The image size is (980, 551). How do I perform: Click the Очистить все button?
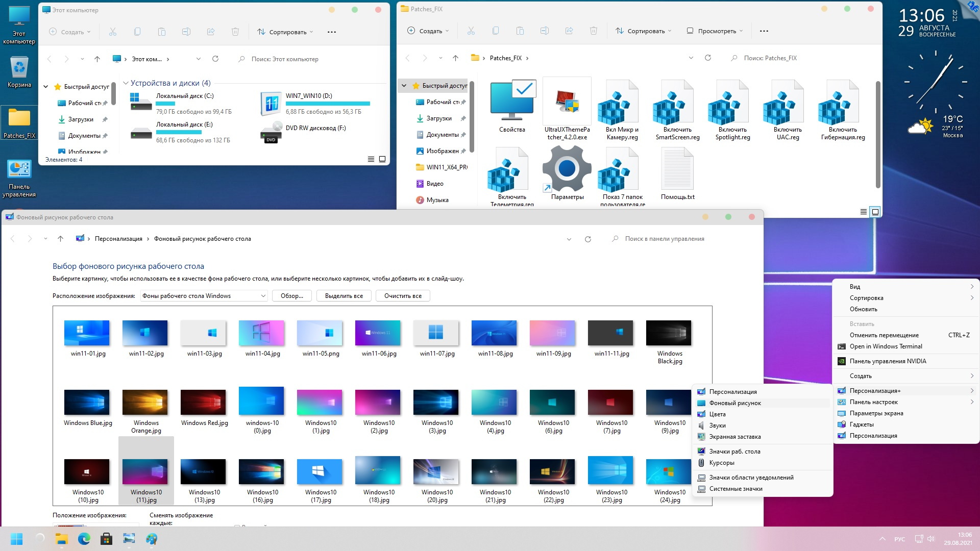402,296
